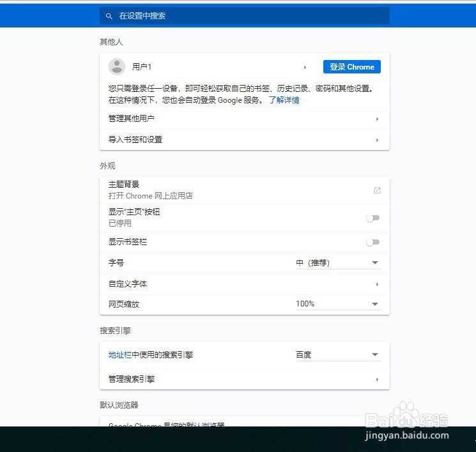Click the 管理其他用户 row label
Screen dimensions: 476x452
click(132, 119)
